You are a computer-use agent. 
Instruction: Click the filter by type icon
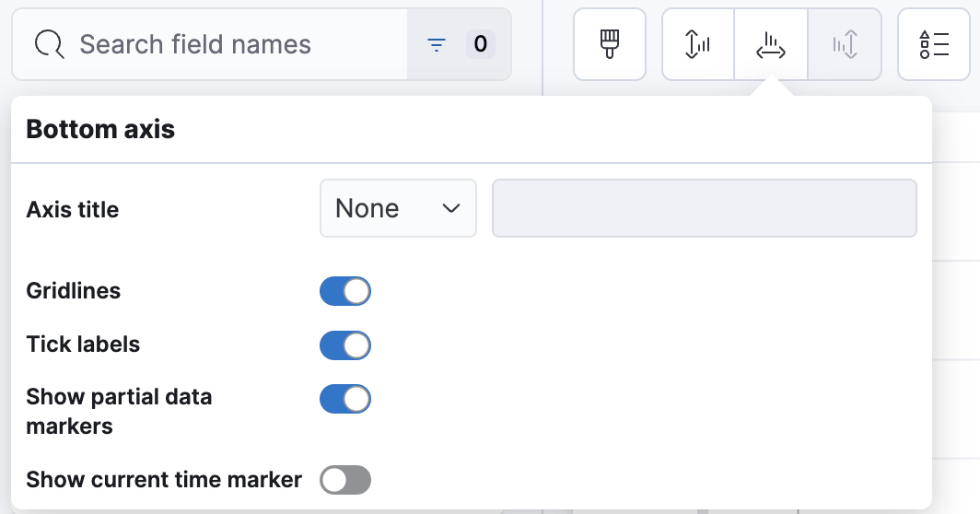[x=437, y=44]
